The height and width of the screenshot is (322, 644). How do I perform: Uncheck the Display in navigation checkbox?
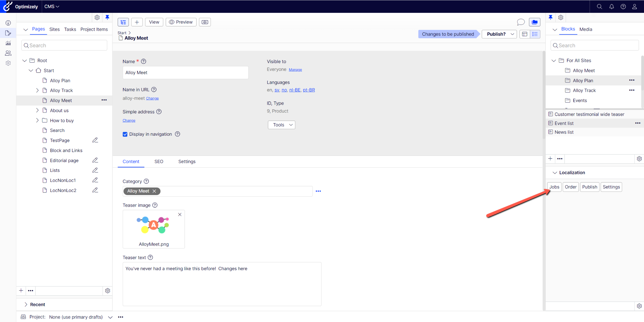tap(125, 134)
